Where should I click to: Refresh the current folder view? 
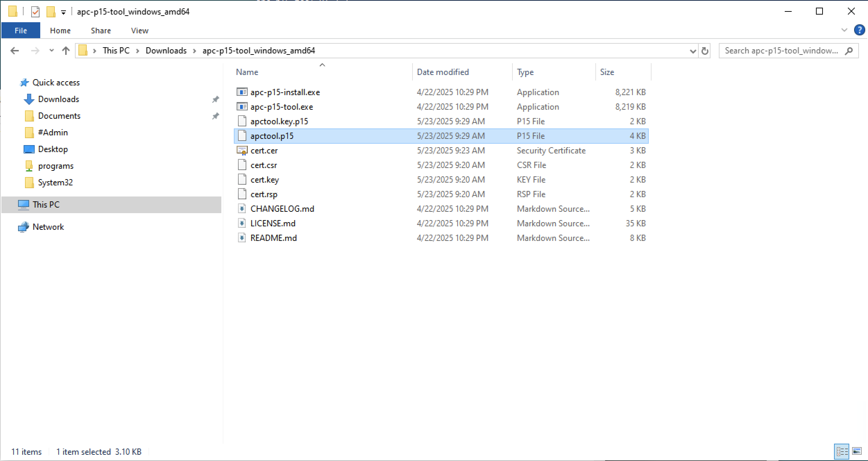coord(705,51)
